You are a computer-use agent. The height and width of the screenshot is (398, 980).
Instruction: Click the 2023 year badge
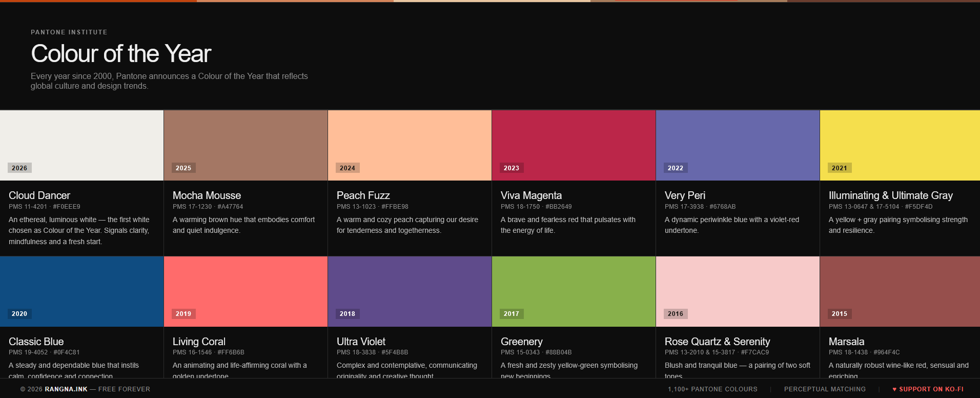(512, 168)
